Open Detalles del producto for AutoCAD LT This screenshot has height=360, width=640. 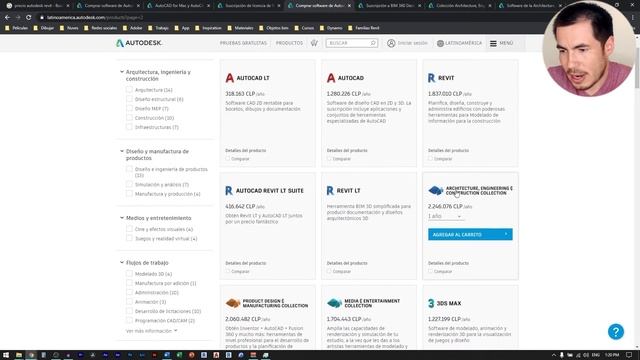pos(246,150)
